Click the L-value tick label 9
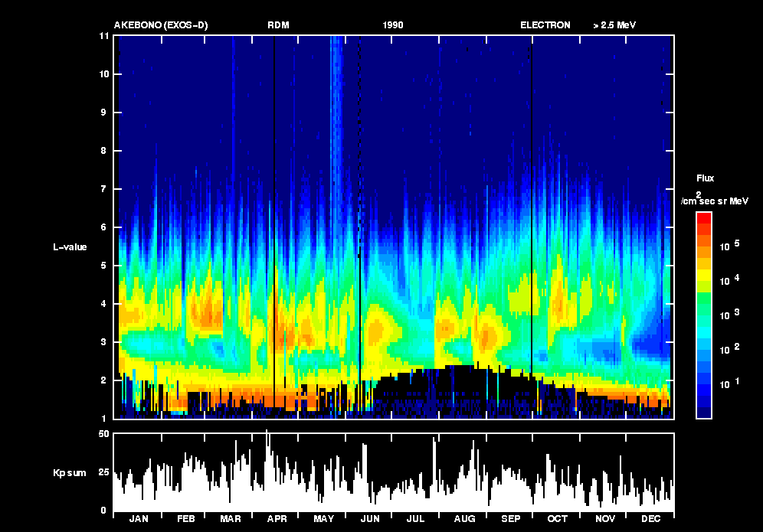This screenshot has width=763, height=532. pyautogui.click(x=103, y=113)
